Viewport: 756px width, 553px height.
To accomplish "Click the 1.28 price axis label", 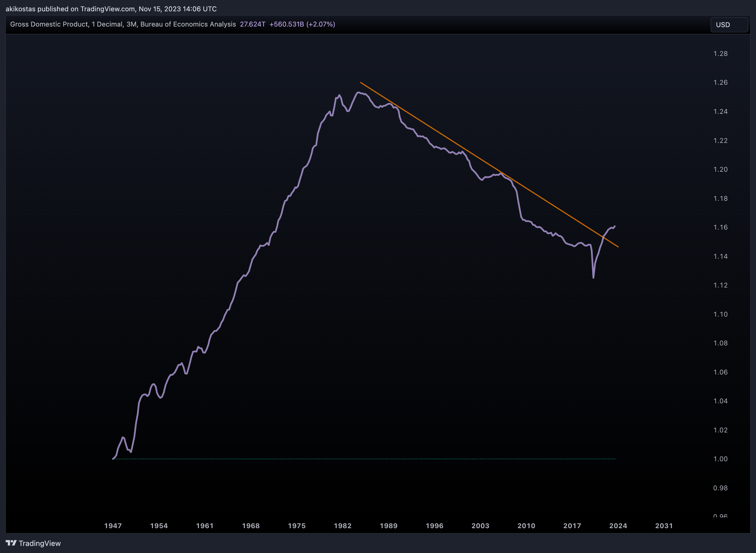I will pyautogui.click(x=720, y=54).
